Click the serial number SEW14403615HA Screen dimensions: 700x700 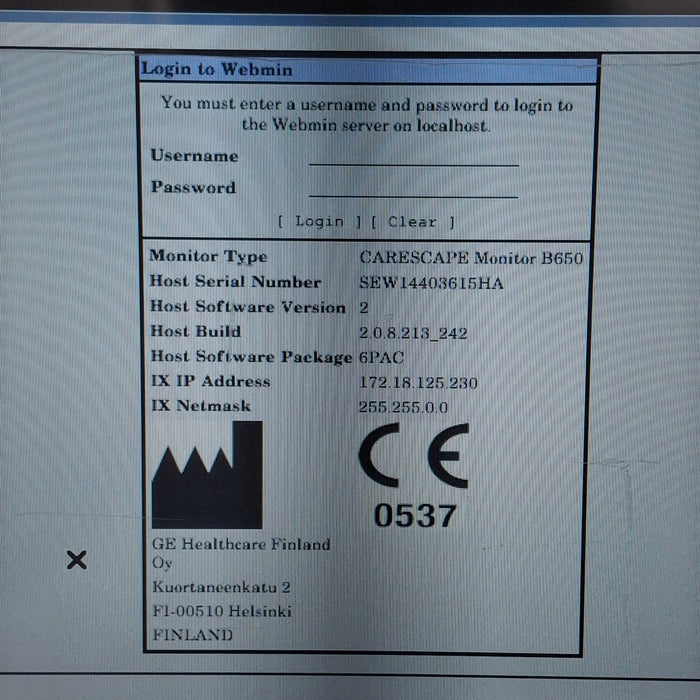point(431,283)
